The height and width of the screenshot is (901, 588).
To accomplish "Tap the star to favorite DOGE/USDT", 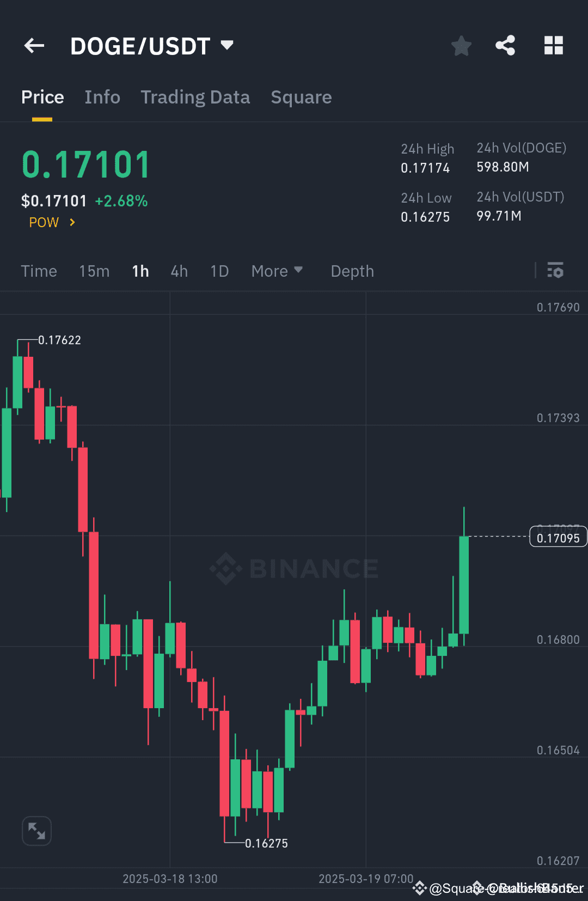I will tap(461, 46).
